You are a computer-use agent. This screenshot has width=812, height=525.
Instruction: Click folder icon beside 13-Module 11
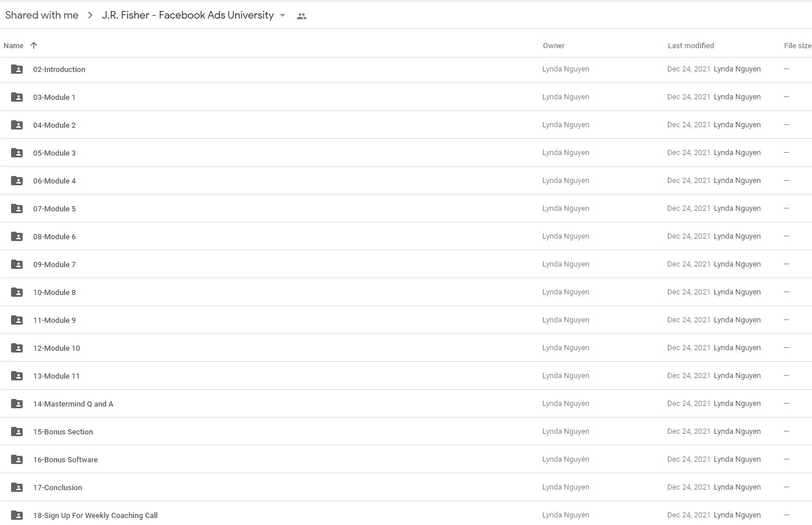(17, 376)
